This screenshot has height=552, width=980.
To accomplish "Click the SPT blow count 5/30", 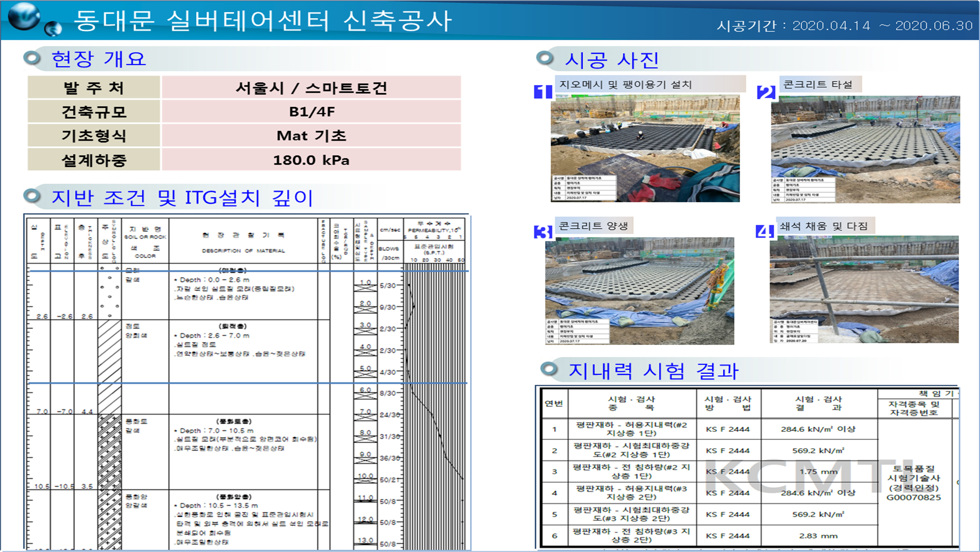I will pos(388,286).
